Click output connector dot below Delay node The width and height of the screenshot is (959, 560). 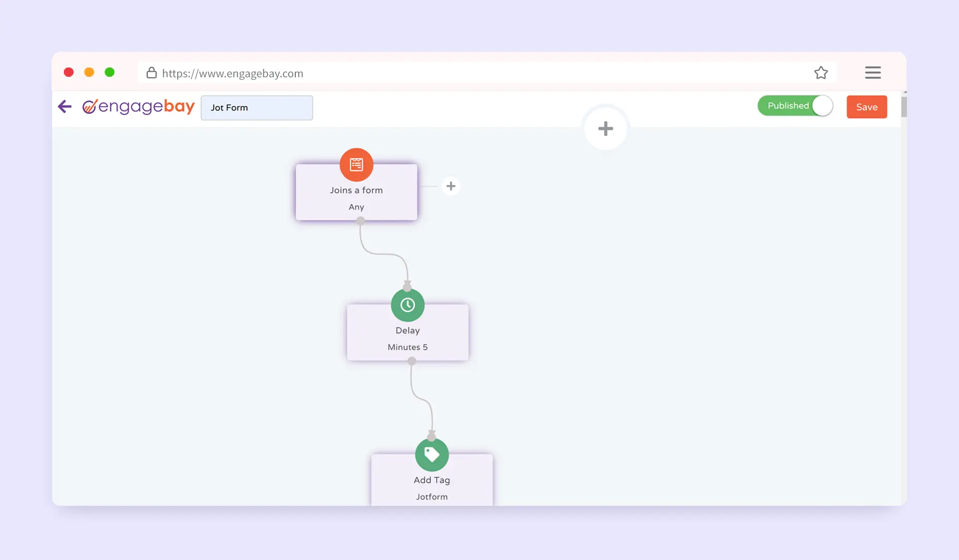[x=411, y=361]
